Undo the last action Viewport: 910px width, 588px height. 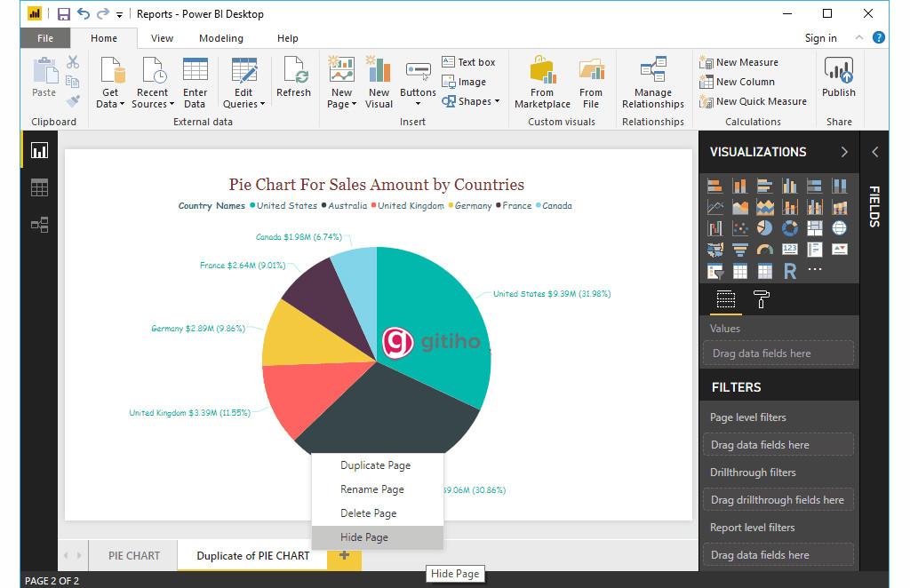coord(84,13)
